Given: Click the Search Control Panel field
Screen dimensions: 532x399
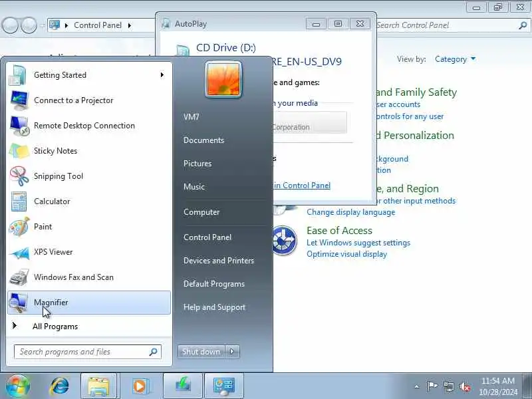Looking at the screenshot, I should [448, 25].
